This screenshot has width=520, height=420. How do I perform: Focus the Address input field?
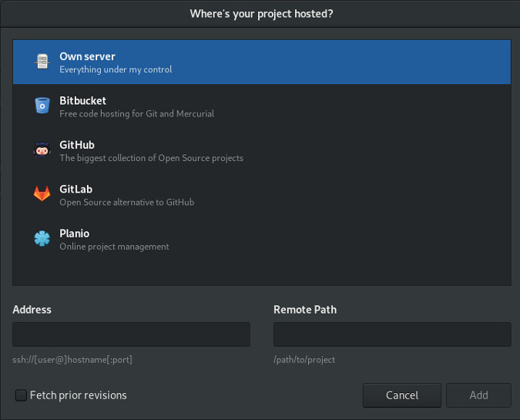[x=131, y=334]
